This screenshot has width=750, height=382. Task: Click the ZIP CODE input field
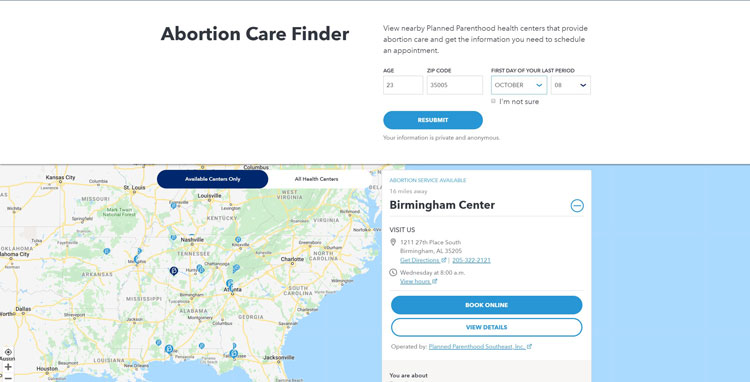(455, 85)
